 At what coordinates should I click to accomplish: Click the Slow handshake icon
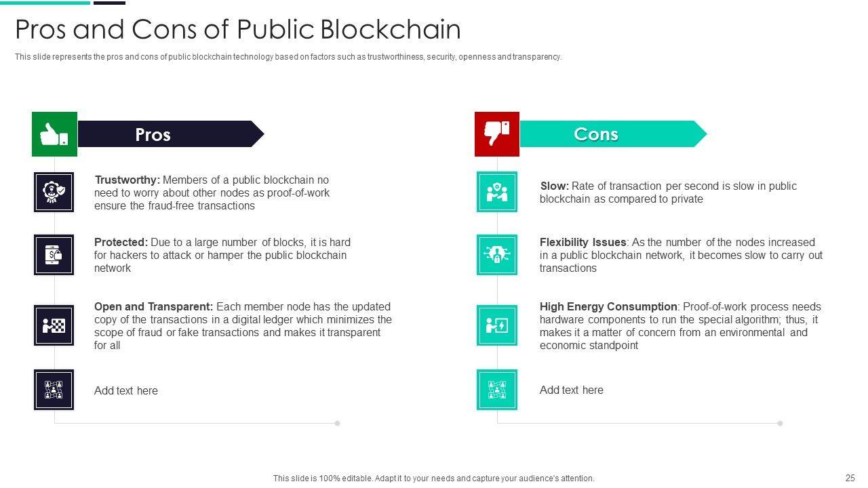[x=496, y=192]
